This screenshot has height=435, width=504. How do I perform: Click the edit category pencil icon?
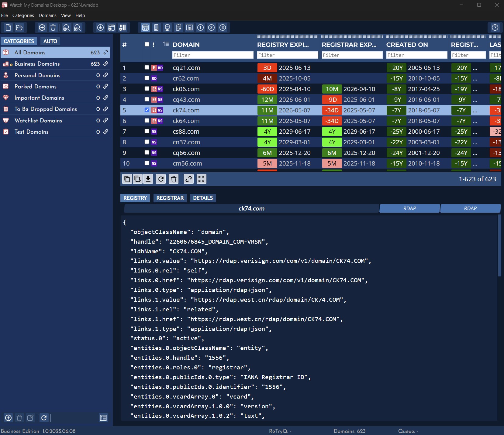click(30, 418)
